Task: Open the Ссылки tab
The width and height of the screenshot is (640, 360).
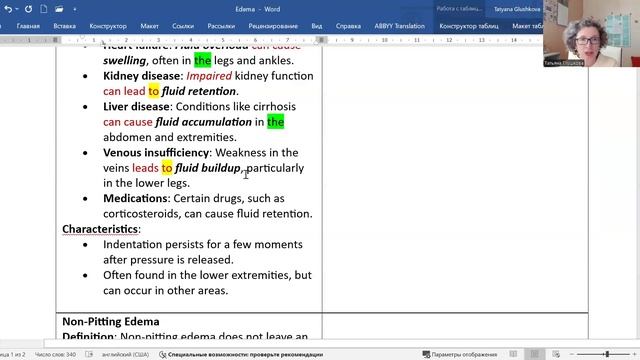Action: pos(183,26)
